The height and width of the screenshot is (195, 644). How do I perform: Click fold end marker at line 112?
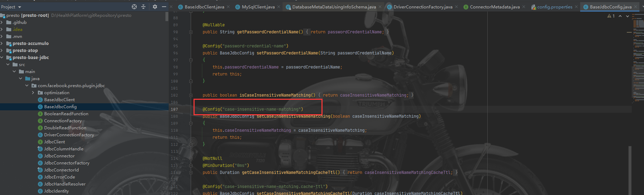(191, 144)
